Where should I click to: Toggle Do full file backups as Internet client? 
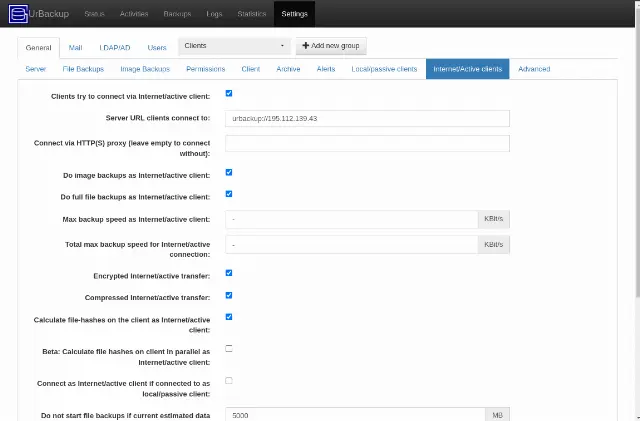pos(229,194)
